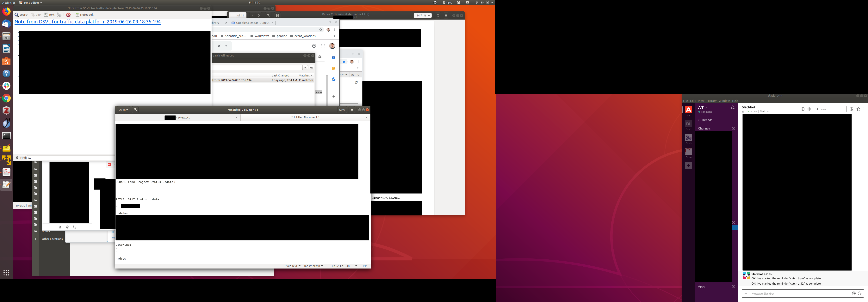868x302 pixels.
Task: Open Google apps grid icon in Calendar
Action: [323, 46]
